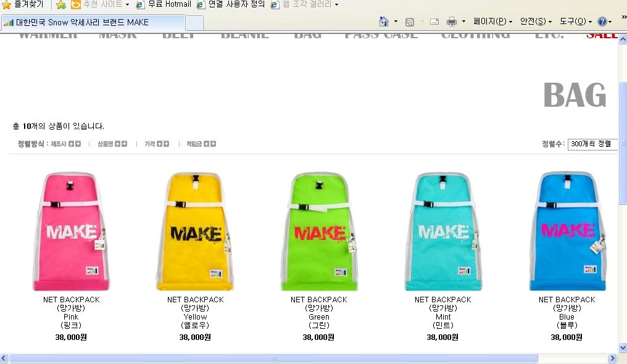Sort by 가격 ascending arrow
This screenshot has width=627, height=364.
click(x=160, y=144)
